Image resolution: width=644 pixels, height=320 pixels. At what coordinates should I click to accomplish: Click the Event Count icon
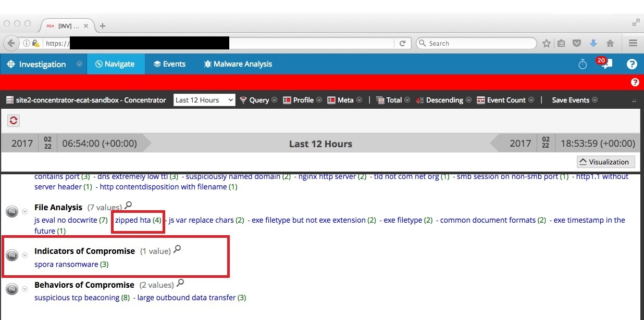[x=482, y=100]
